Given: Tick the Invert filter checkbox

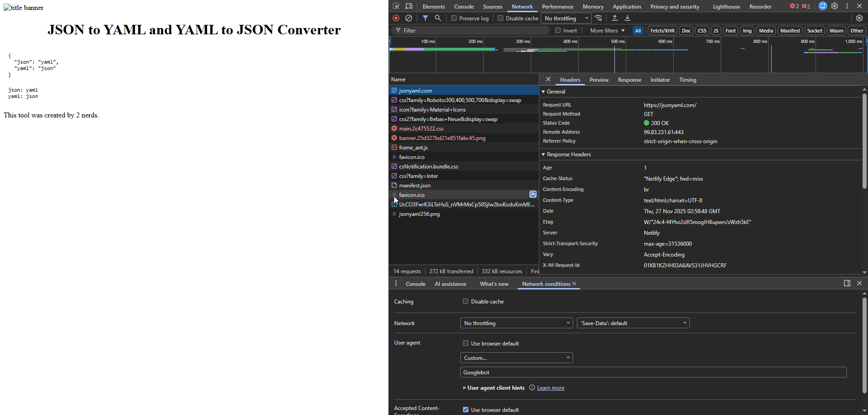Looking at the screenshot, I should tap(558, 30).
